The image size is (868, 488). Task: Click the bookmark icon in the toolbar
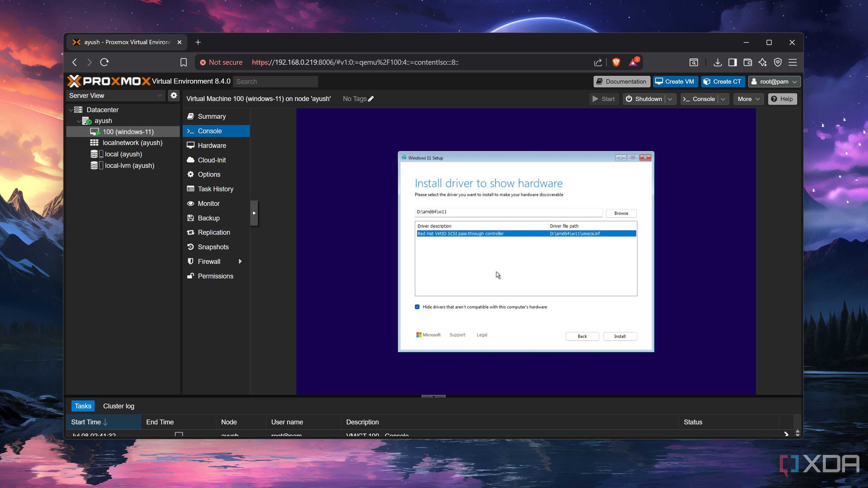coord(183,62)
